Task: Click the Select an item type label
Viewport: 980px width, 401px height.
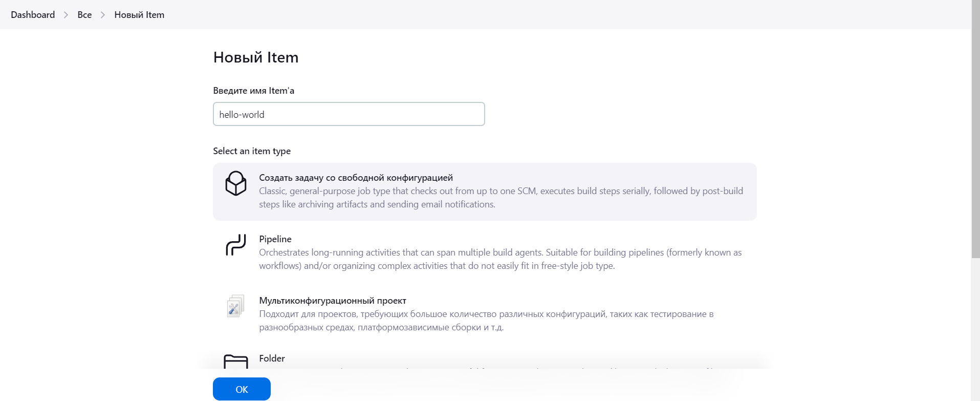Action: click(252, 151)
